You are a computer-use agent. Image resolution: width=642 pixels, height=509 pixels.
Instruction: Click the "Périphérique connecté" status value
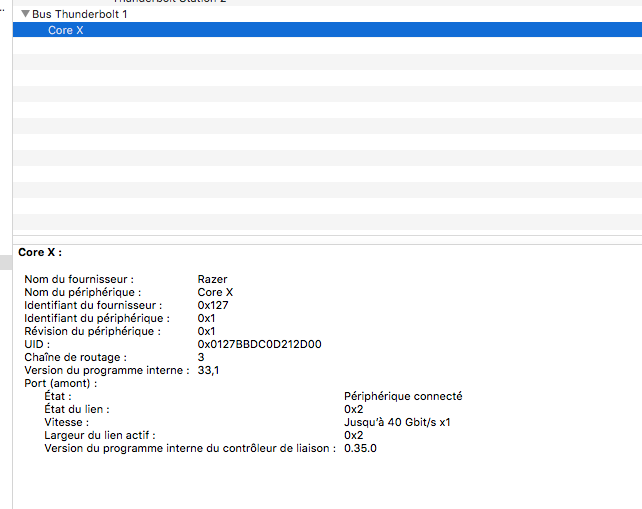[403, 396]
